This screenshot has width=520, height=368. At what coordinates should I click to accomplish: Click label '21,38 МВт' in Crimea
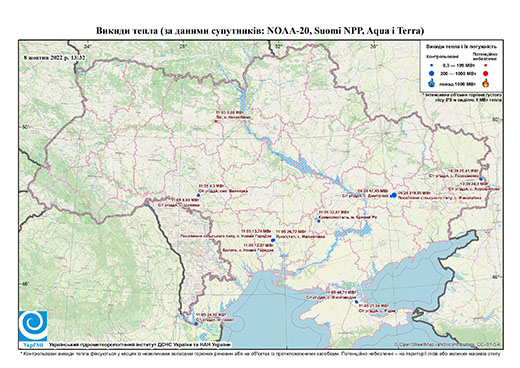374,305
